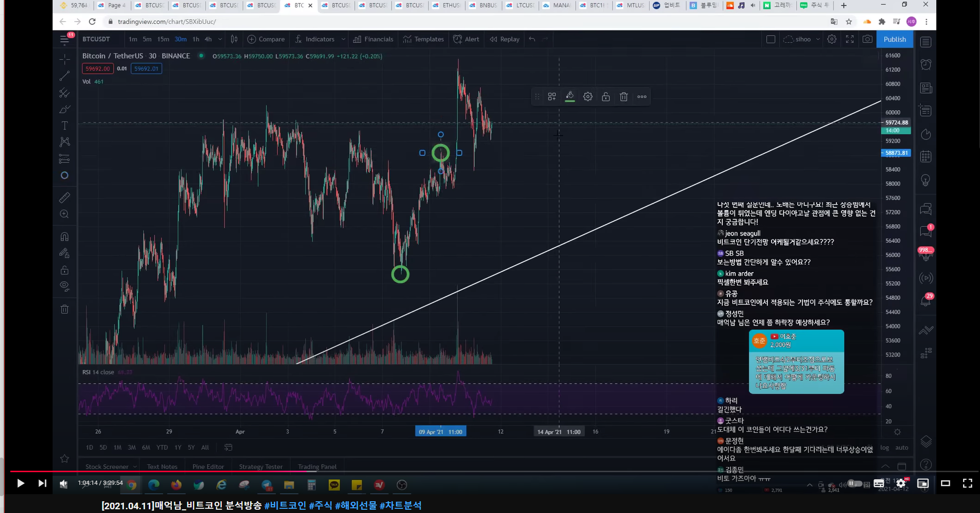Expand the Stock Screener dropdown
Viewport: 980px width, 513px height.
coord(135,467)
